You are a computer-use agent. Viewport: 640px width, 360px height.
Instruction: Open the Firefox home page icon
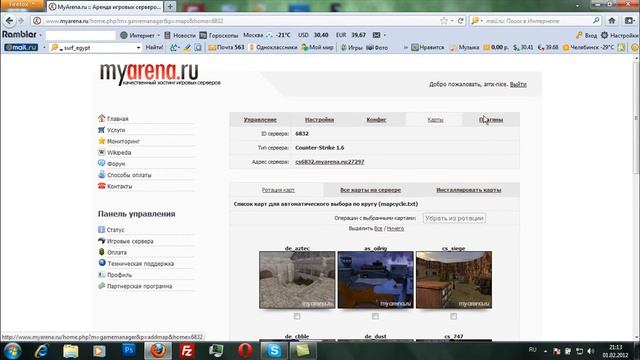pyautogui.click(x=611, y=20)
